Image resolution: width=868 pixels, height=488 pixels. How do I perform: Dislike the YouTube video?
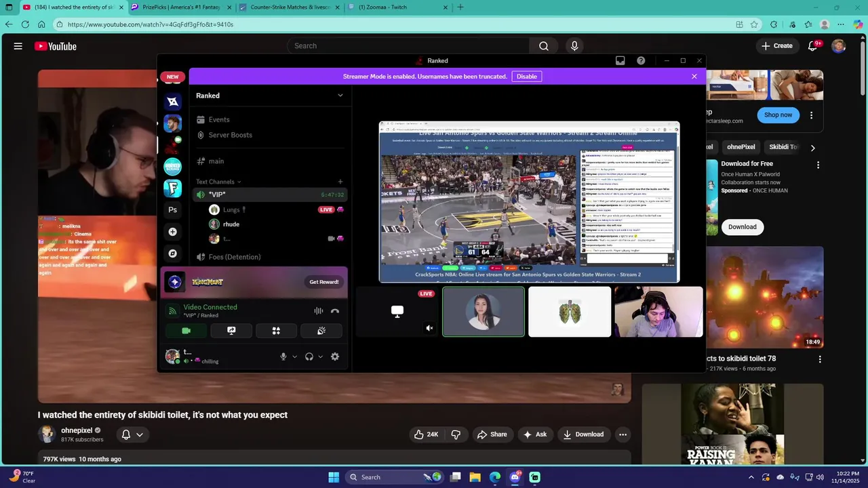(x=456, y=434)
